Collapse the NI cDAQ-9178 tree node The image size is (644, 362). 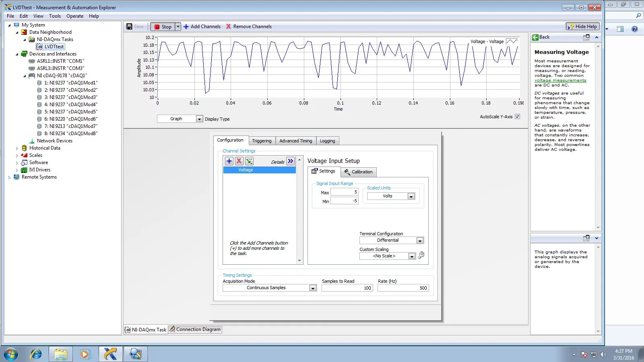(x=25, y=76)
